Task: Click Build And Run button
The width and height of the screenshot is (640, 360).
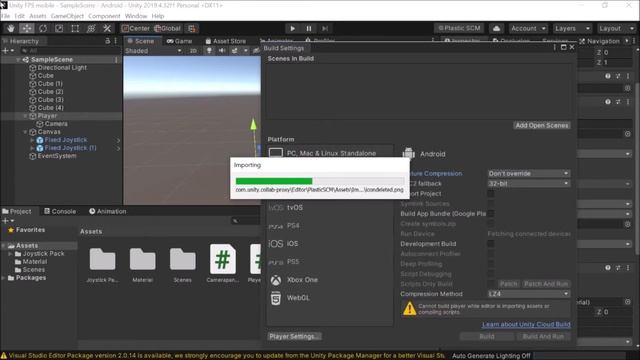Action: coord(543,336)
